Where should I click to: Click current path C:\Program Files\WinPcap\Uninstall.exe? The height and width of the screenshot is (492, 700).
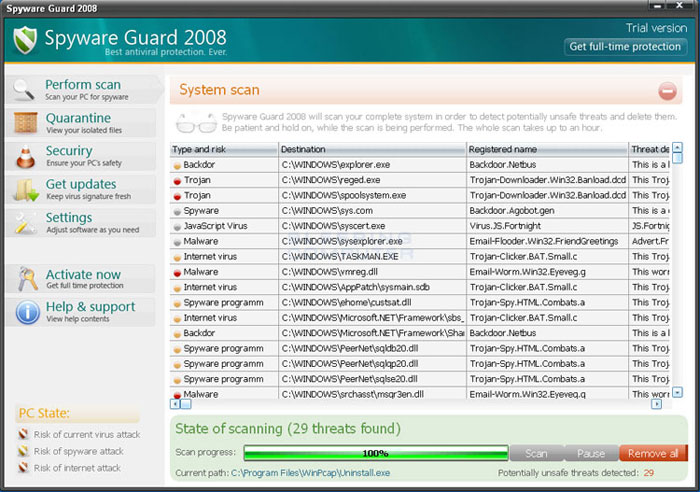(310, 473)
